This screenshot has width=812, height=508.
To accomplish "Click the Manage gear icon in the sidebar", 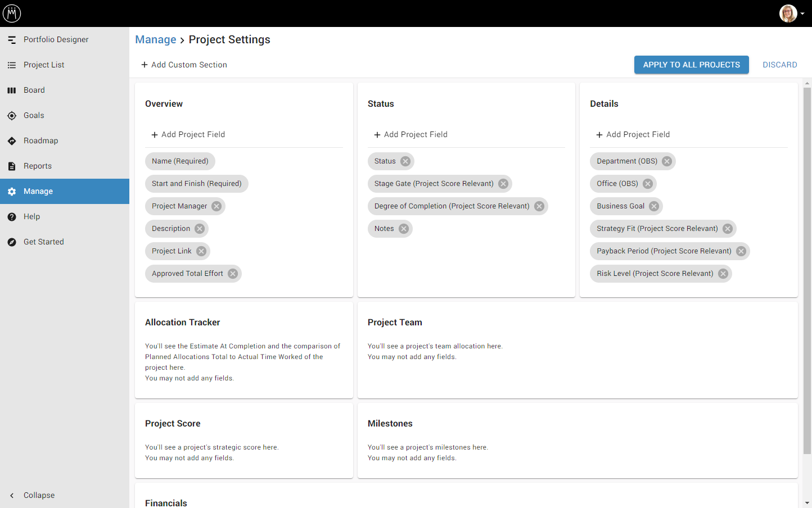I will [12, 192].
